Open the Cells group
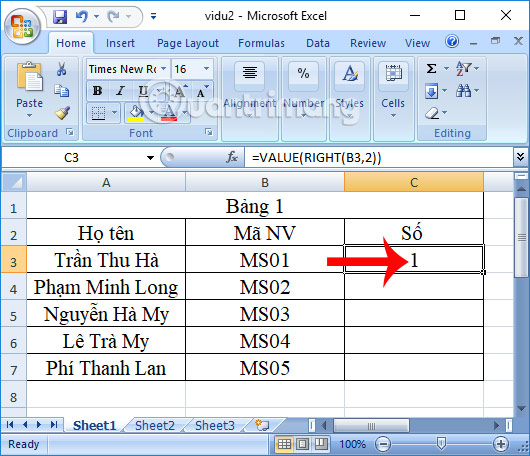 pos(393,99)
